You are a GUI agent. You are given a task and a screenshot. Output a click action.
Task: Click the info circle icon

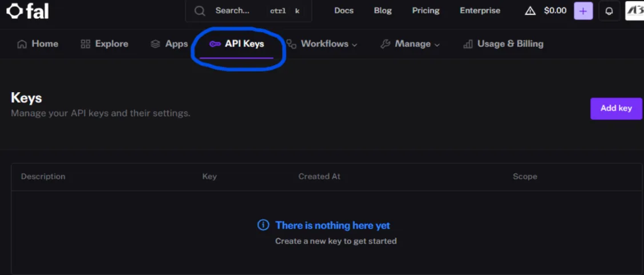point(263,225)
